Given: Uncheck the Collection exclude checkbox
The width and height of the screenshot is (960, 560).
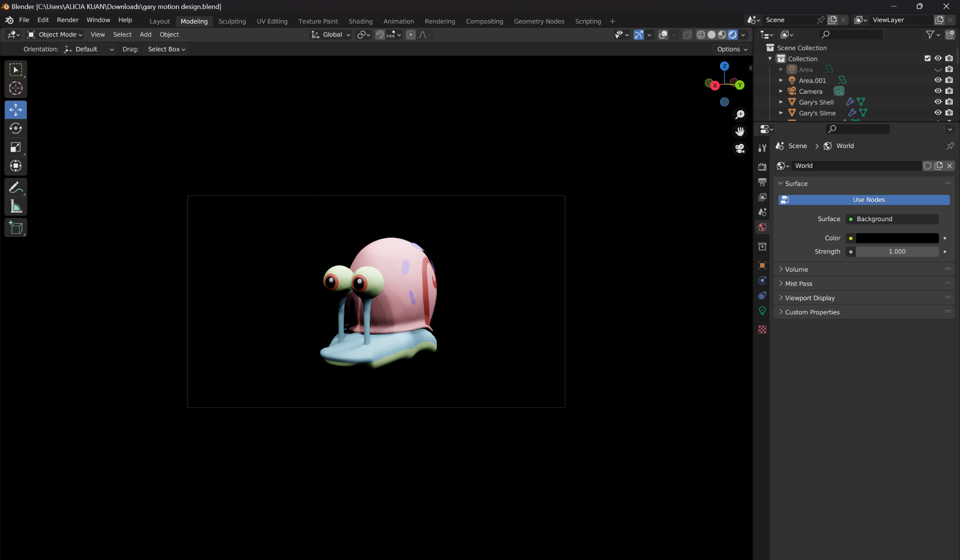Looking at the screenshot, I should point(927,59).
